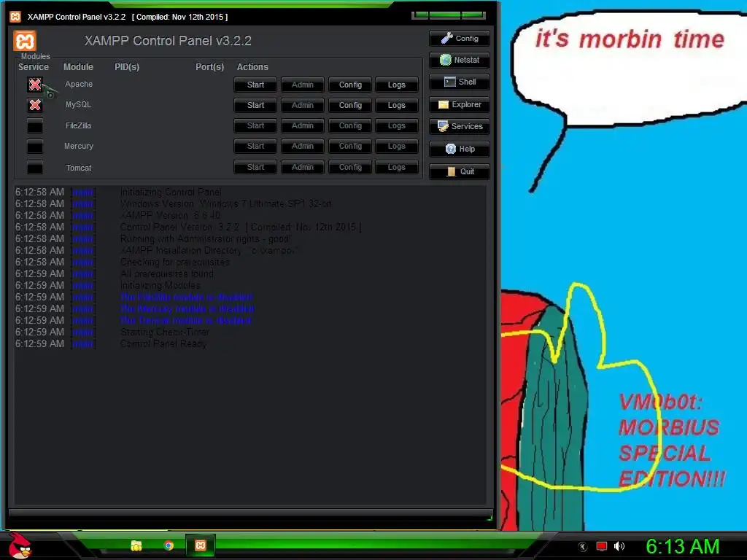This screenshot has height=560, width=747.
Task: Open the Windows Services button
Action: click(x=460, y=126)
